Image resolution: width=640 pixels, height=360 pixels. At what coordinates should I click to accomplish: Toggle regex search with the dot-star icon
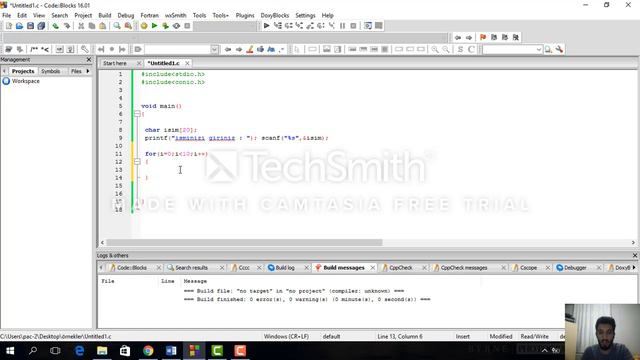282,49
